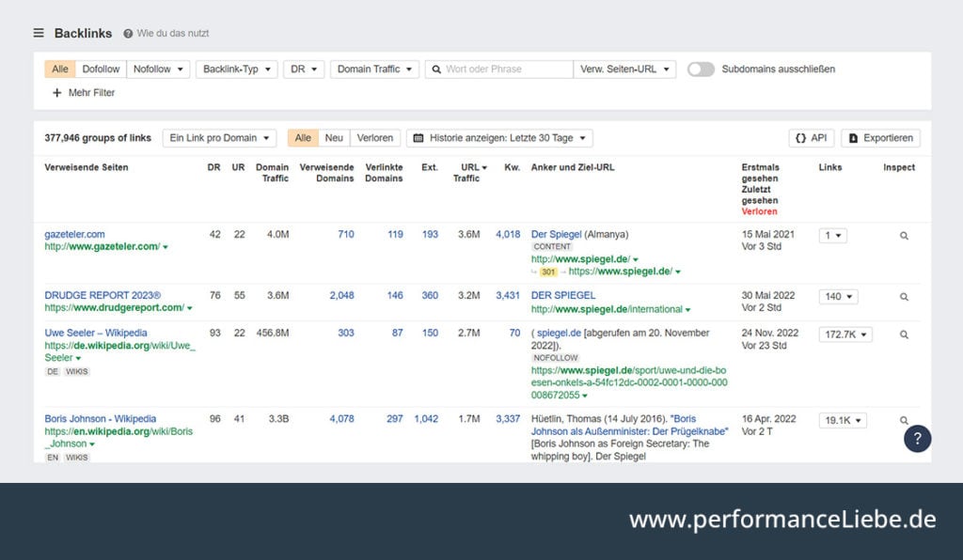Click keywords count 4,018
The image size is (963, 560).
(x=508, y=234)
